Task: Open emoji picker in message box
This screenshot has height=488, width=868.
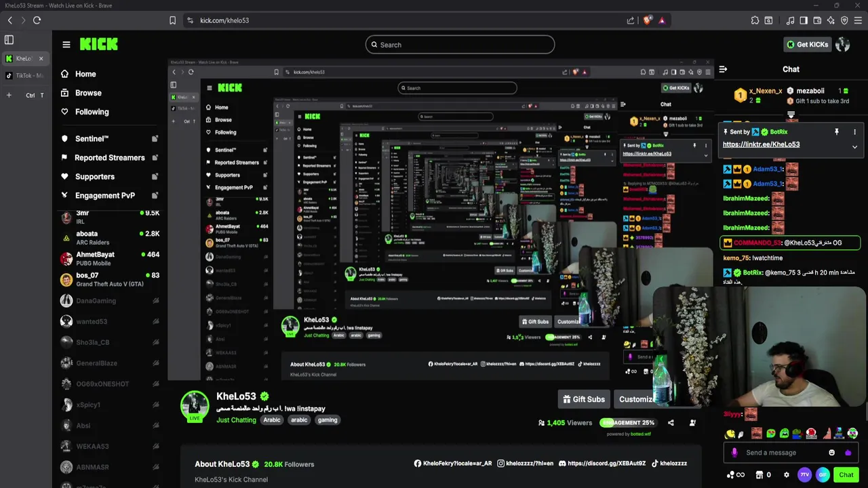Action: pos(832,453)
